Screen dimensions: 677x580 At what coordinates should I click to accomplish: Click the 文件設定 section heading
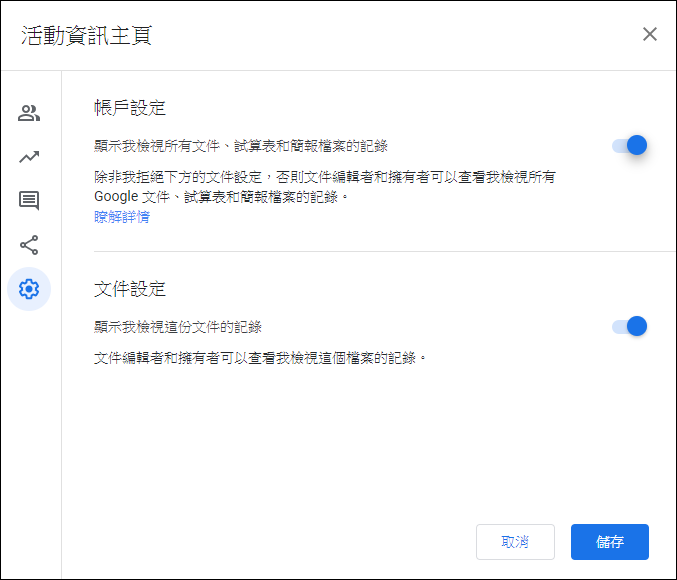tap(130, 289)
